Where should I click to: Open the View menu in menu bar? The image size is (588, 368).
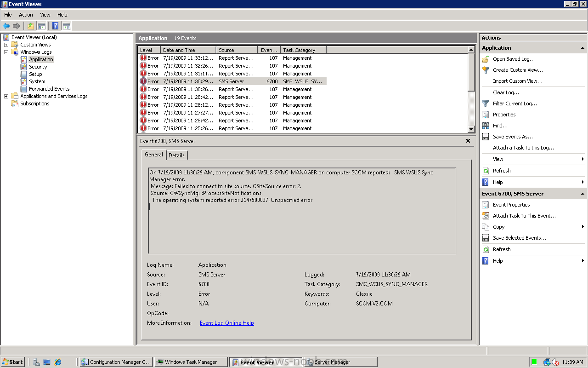(45, 15)
